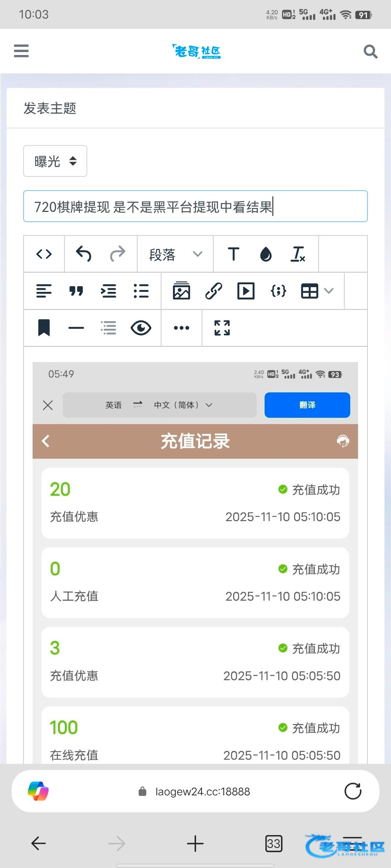Viewport: 391px width, 868px height.
Task: Clear text formatting with Tx icon
Action: pos(298,254)
